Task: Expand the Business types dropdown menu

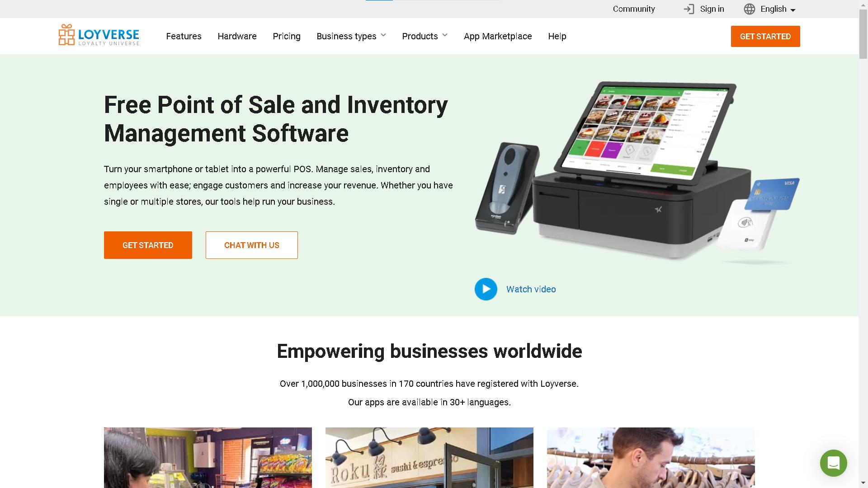Action: pos(351,36)
